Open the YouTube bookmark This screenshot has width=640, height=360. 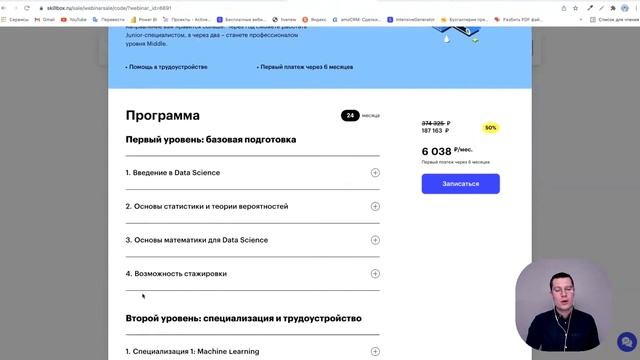[73, 20]
